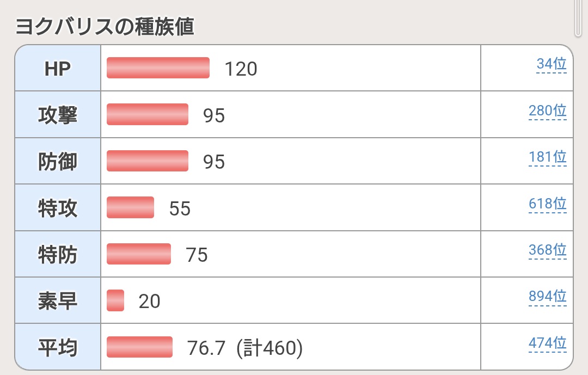Click the red HP stat bar
The height and width of the screenshot is (375, 588).
[x=158, y=68]
